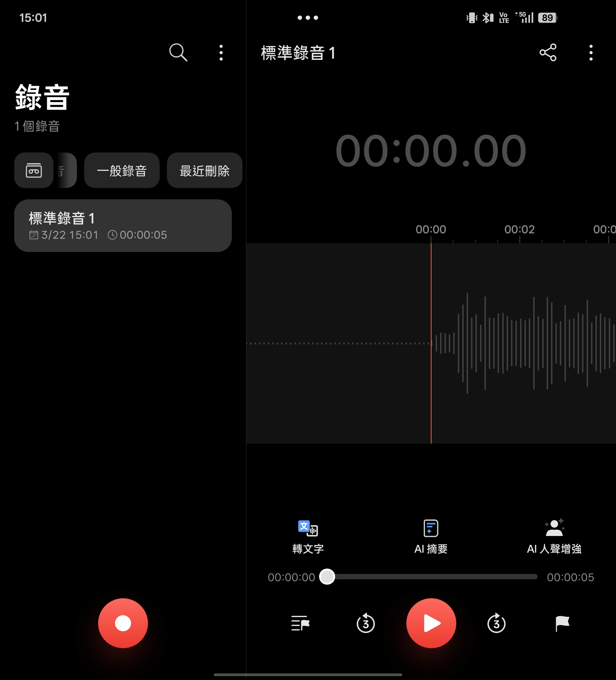The width and height of the screenshot is (616, 680).
Task: Open the recordings list three-dot menu
Action: pyautogui.click(x=221, y=53)
